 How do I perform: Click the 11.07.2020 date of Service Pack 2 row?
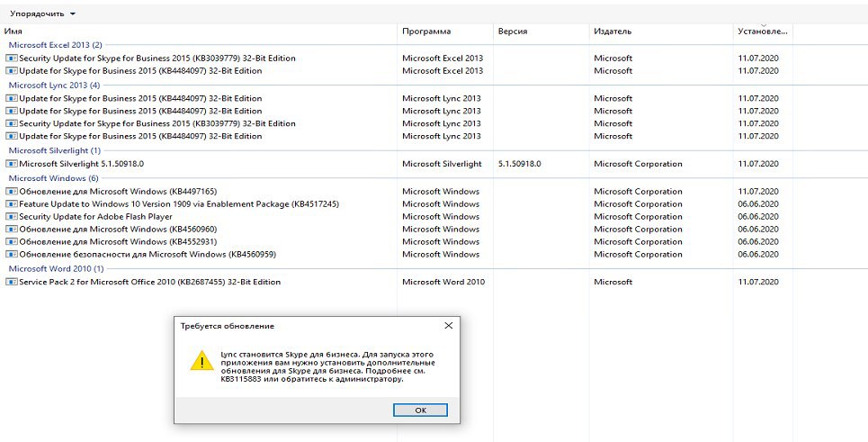click(x=758, y=282)
